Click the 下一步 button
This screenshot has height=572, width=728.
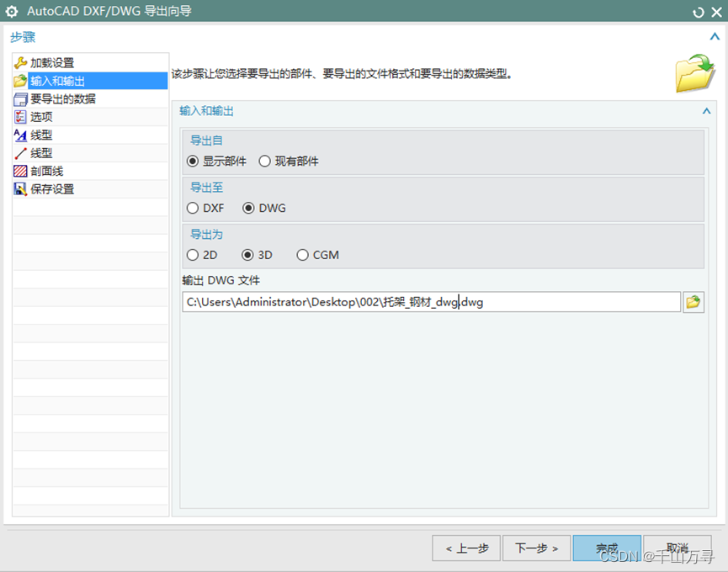[x=536, y=548]
